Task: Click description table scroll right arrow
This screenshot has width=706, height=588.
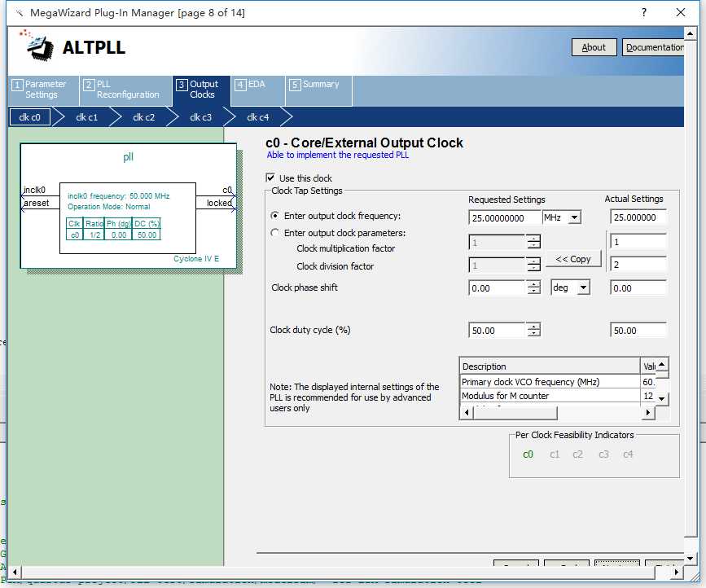Action: [648, 412]
